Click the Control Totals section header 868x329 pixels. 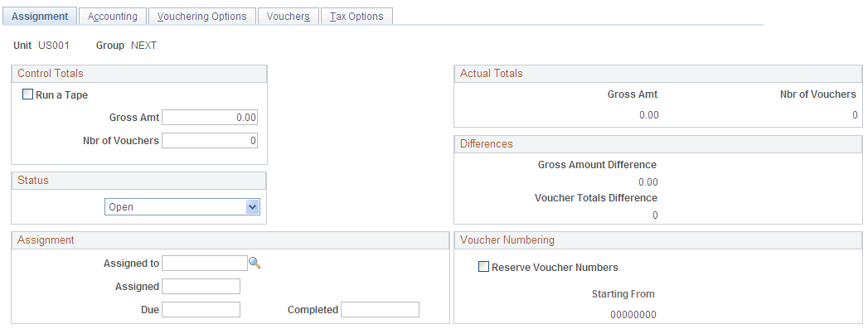pyautogui.click(x=139, y=74)
